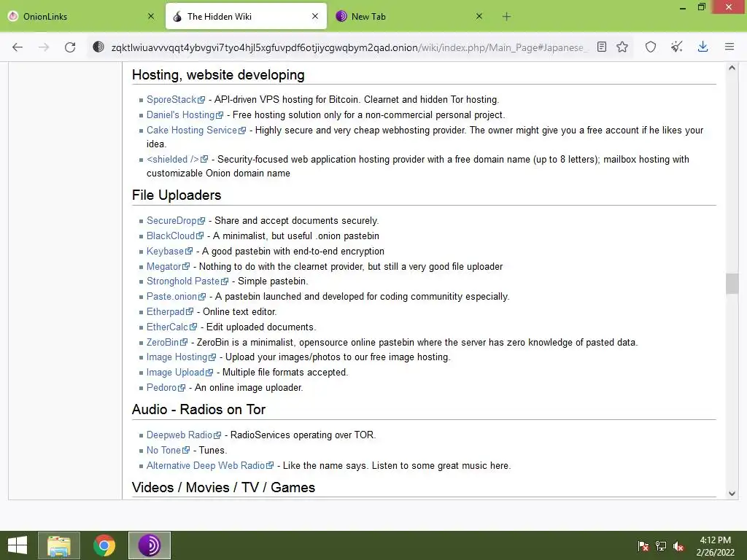Launch Google Chrome from the taskbar

coord(104,545)
